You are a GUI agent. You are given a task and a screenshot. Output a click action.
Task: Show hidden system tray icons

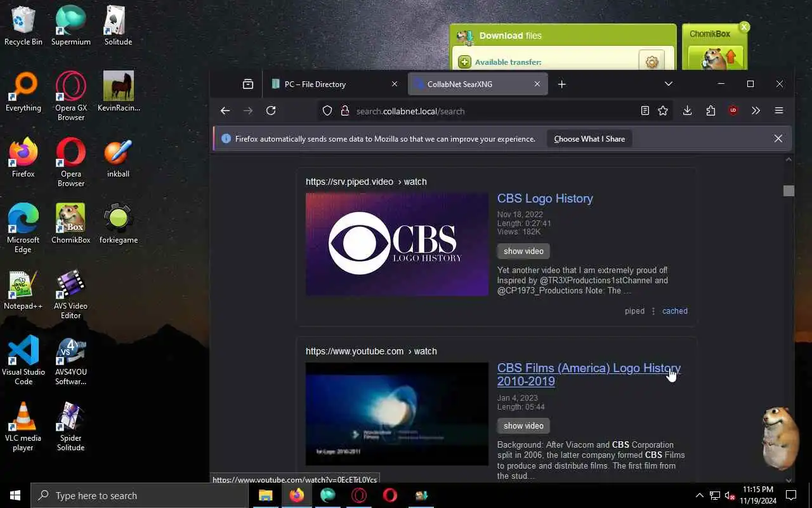click(x=699, y=495)
